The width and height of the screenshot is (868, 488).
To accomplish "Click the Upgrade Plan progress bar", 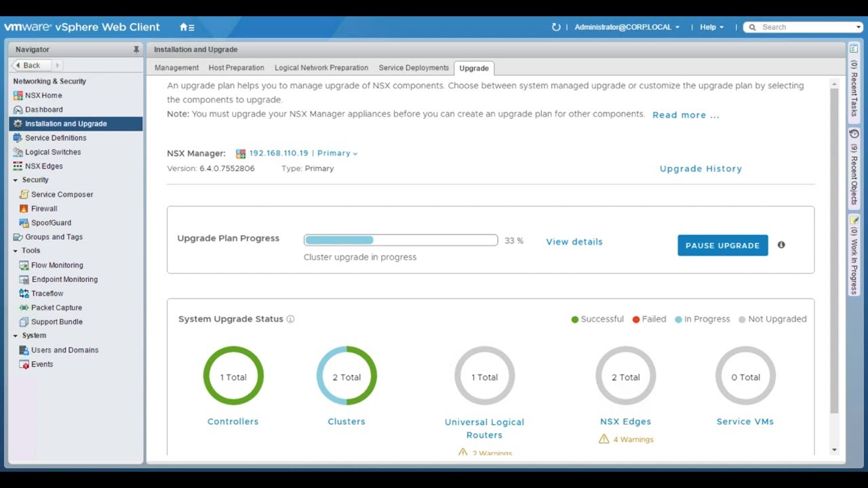I will point(400,240).
